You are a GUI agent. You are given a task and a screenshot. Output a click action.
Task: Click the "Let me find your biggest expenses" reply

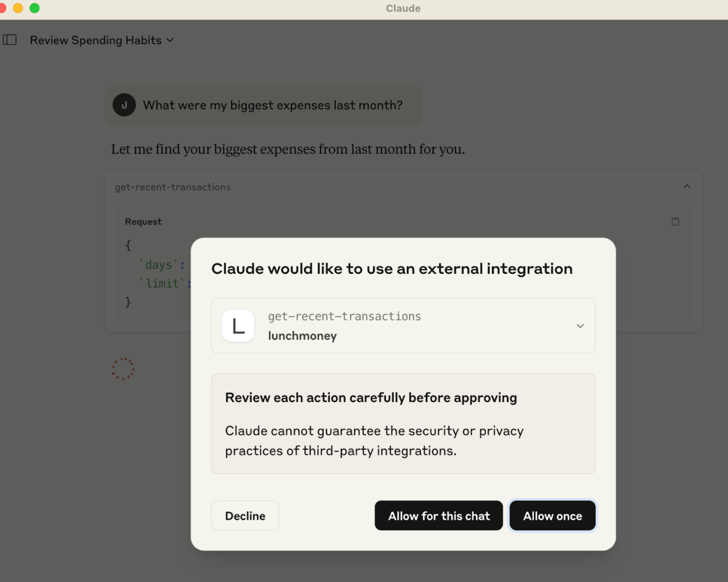pos(288,149)
